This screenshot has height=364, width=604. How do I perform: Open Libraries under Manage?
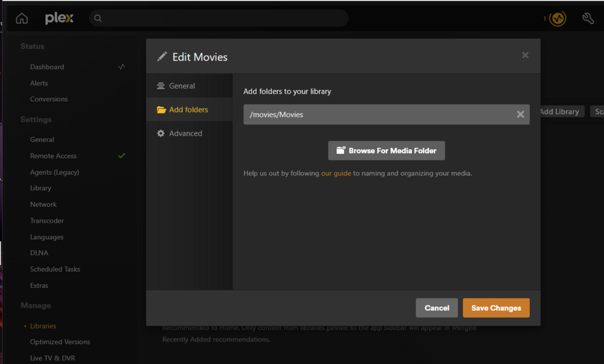tap(43, 326)
